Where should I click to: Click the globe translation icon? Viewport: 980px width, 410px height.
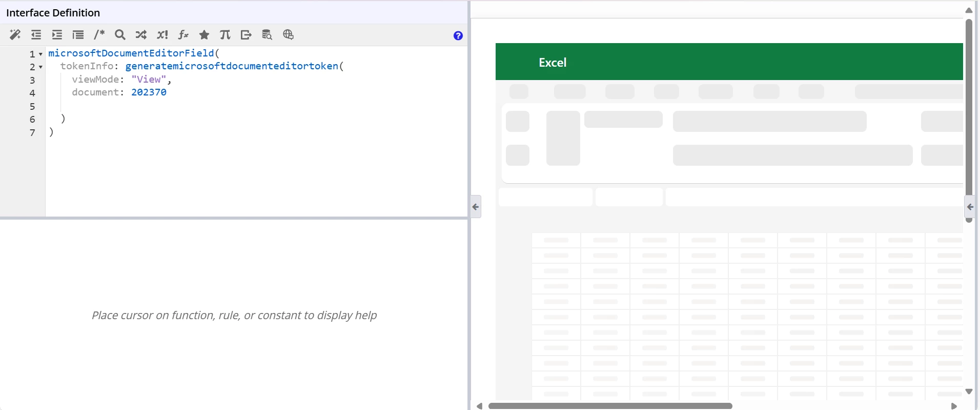click(288, 34)
